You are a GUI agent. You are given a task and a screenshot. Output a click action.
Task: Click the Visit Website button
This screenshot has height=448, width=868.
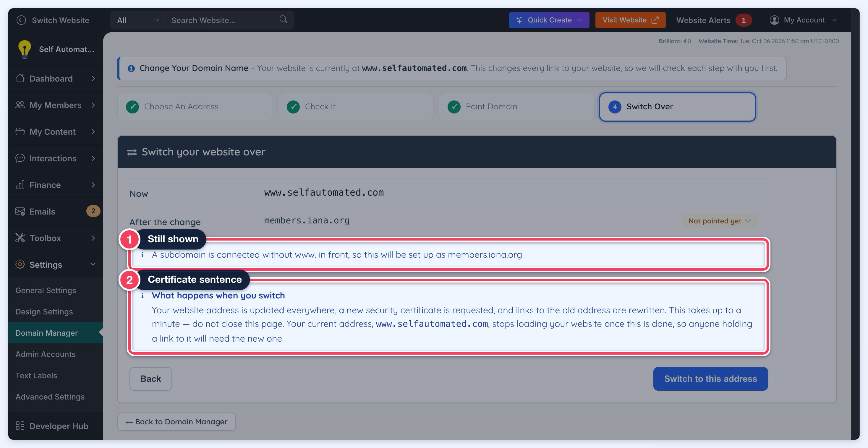coord(630,20)
